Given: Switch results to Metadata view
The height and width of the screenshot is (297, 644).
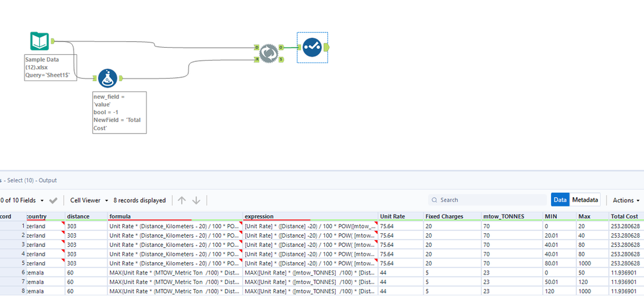Looking at the screenshot, I should coord(585,200).
